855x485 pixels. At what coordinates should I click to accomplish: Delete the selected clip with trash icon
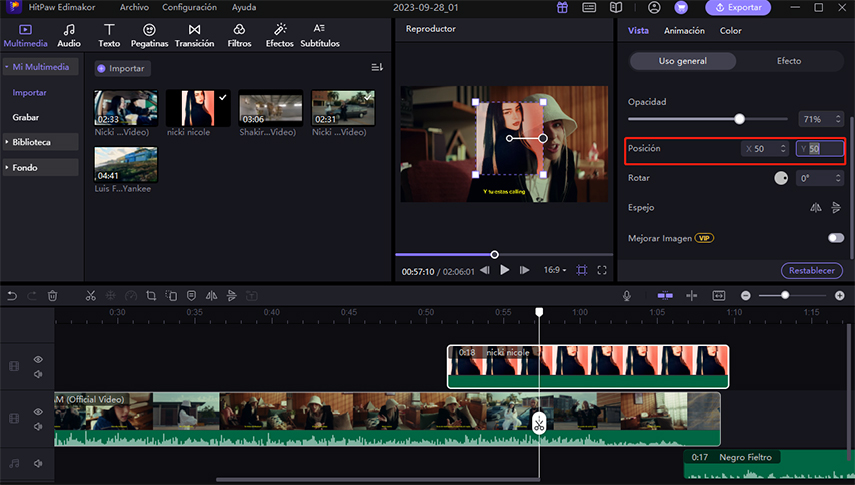tap(52, 296)
